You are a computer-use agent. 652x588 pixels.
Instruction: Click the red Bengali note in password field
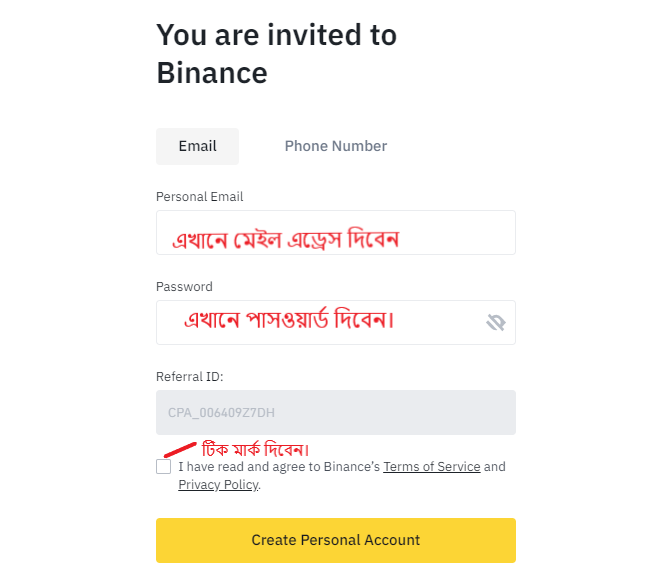tap(290, 321)
